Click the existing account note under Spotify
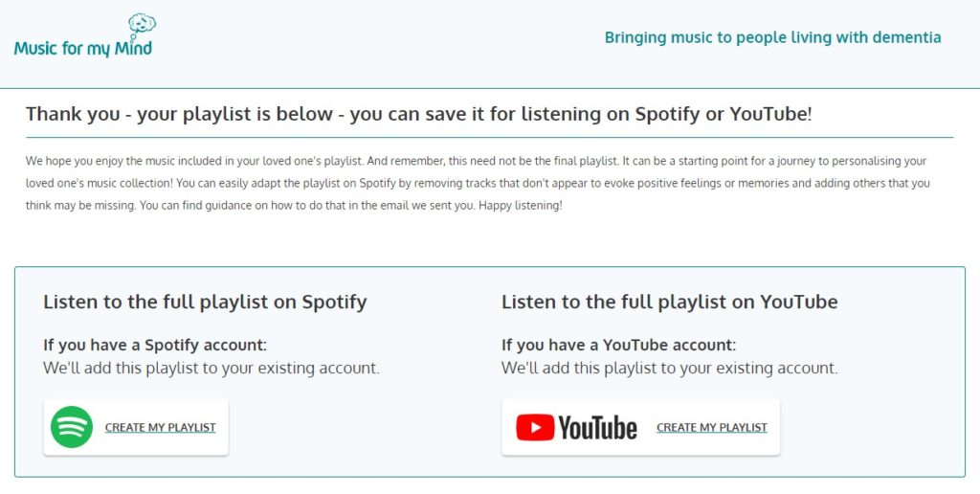 pyautogui.click(x=212, y=368)
